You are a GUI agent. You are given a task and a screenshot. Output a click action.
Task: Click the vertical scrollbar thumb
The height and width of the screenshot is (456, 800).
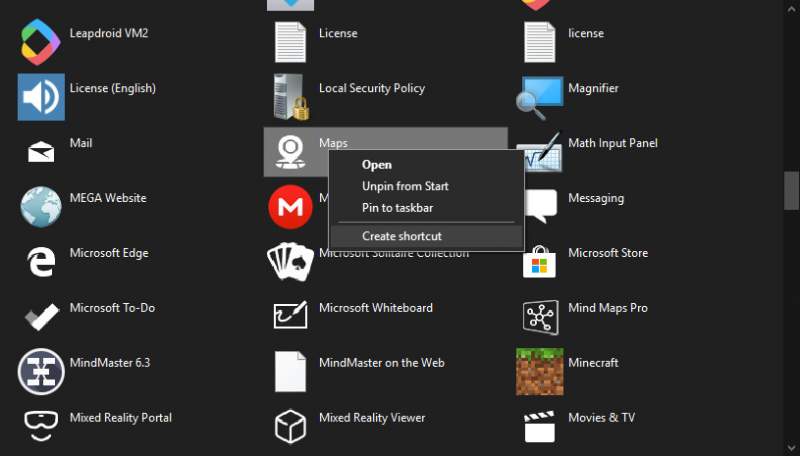[791, 191]
